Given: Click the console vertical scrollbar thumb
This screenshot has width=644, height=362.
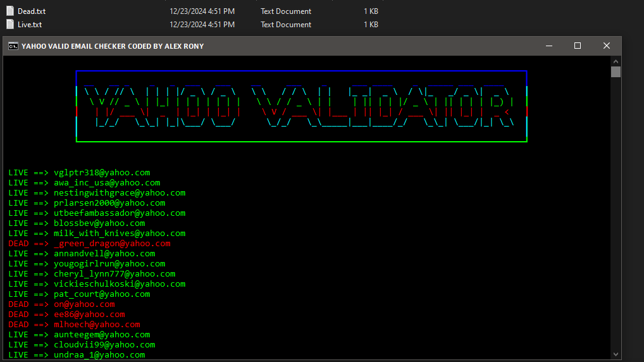Looking at the screenshot, I should tap(616, 72).
